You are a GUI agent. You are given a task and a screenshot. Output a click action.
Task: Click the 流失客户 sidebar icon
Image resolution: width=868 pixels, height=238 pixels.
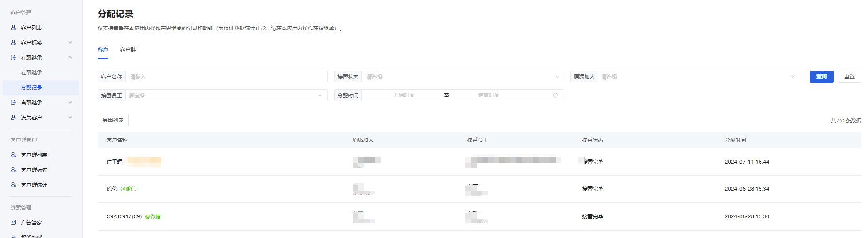(14, 118)
